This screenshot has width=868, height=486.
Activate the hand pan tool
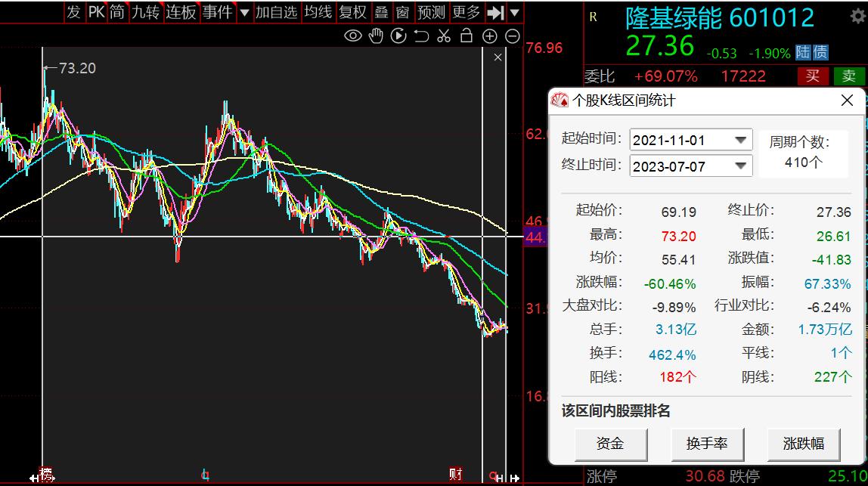point(376,35)
